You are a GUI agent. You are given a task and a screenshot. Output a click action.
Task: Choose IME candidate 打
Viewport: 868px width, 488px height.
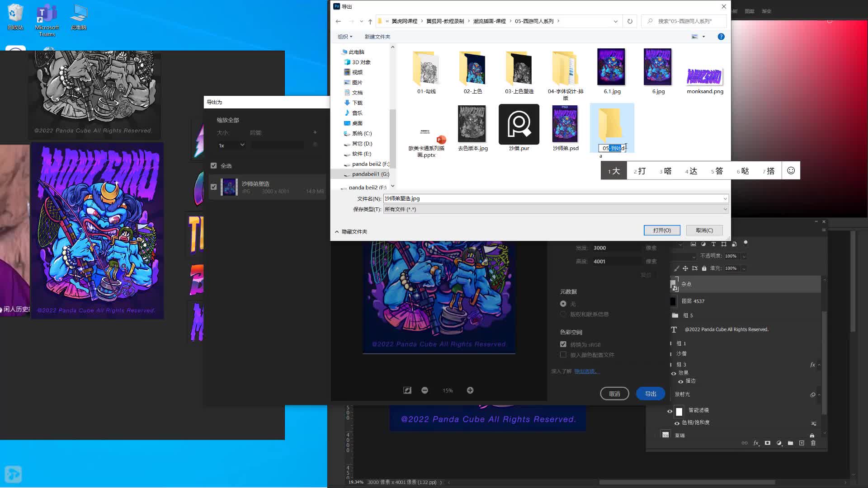(640, 171)
